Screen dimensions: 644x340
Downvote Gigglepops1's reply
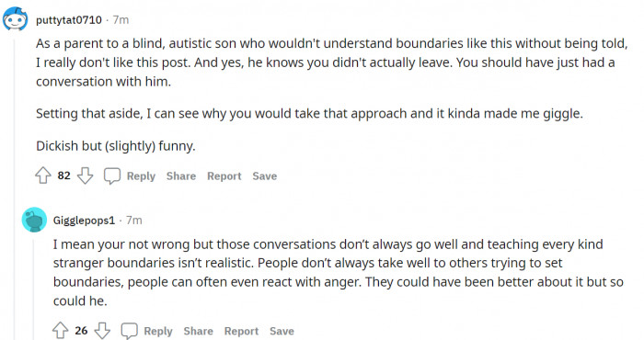[102, 331]
